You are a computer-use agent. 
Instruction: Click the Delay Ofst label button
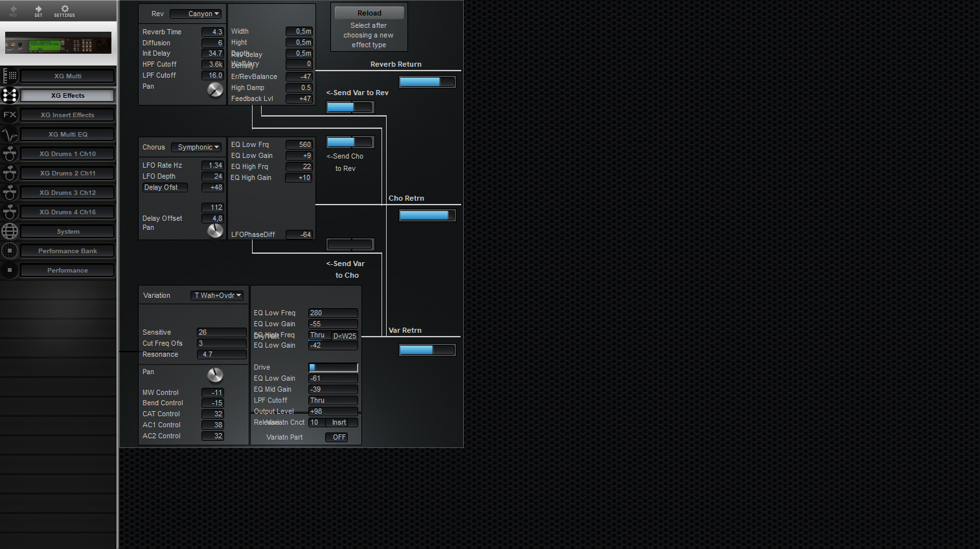pyautogui.click(x=165, y=188)
